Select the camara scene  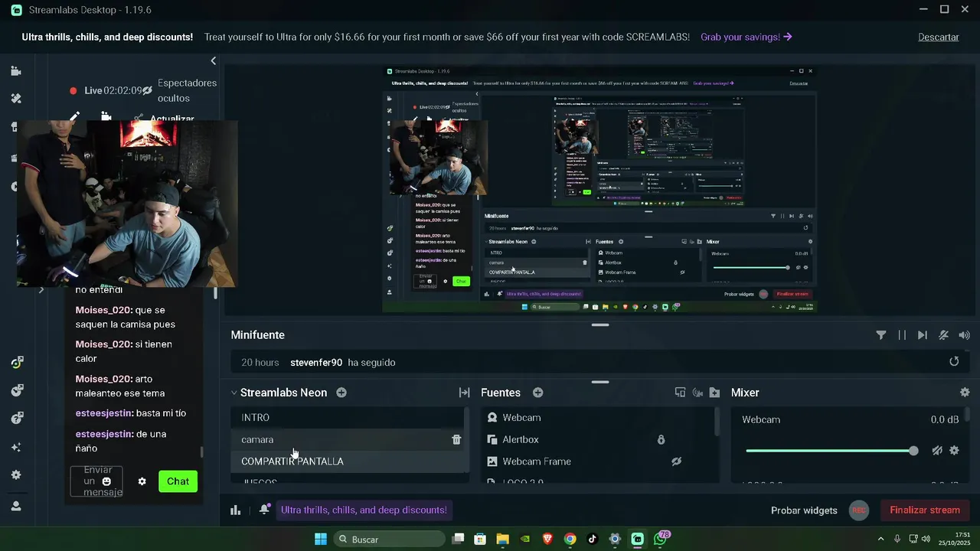[x=350, y=439]
